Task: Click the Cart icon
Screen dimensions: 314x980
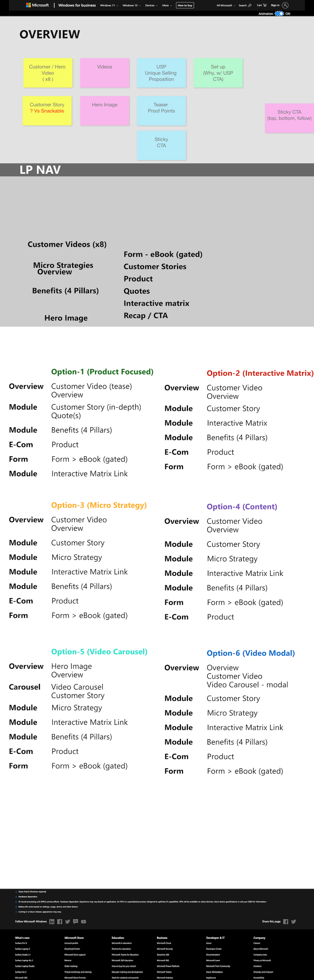Action: (x=265, y=5)
